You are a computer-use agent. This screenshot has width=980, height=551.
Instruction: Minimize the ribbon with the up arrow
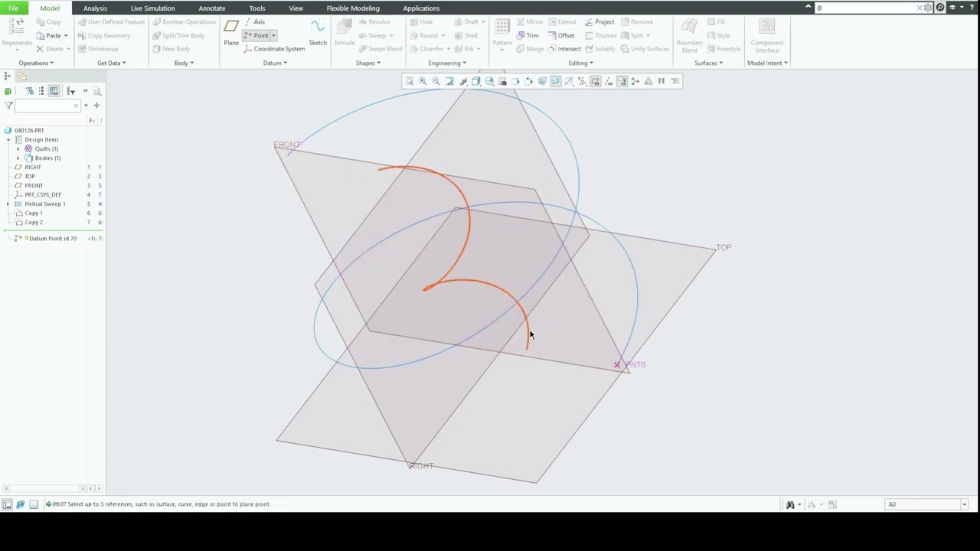[x=808, y=7]
